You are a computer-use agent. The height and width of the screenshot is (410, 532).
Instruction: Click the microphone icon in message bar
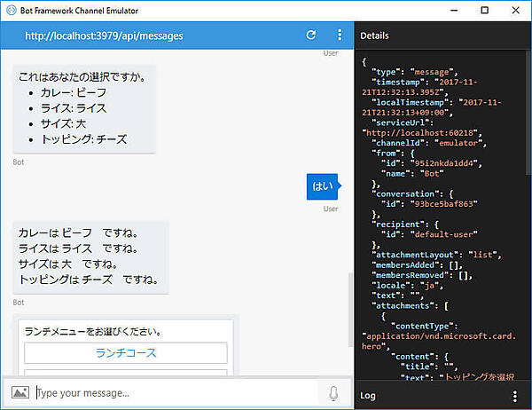(333, 392)
